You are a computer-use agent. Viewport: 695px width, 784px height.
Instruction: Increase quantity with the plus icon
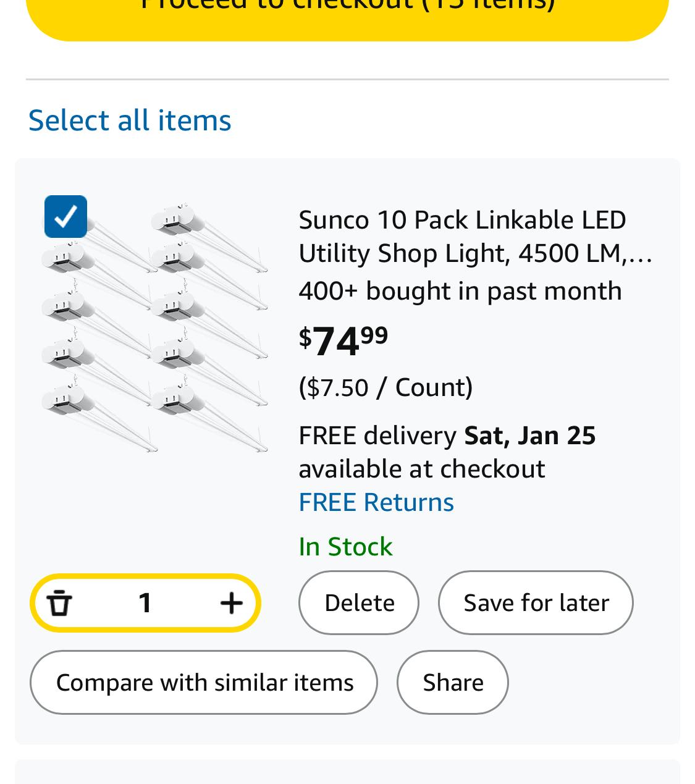231,603
